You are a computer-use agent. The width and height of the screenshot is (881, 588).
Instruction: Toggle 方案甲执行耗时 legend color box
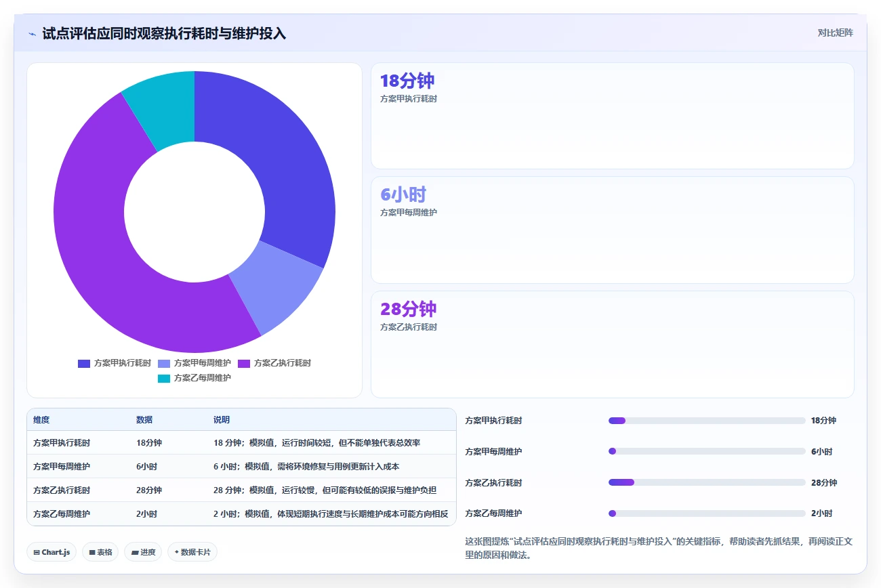pos(84,363)
